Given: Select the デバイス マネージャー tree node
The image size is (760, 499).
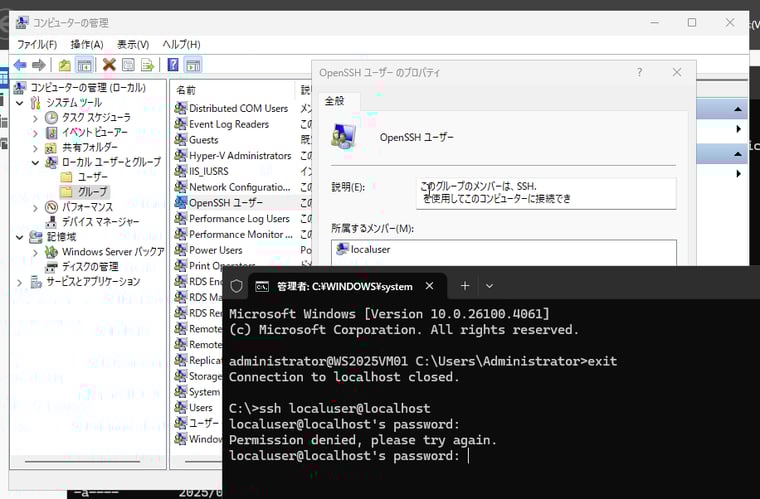Looking at the screenshot, I should (x=100, y=222).
